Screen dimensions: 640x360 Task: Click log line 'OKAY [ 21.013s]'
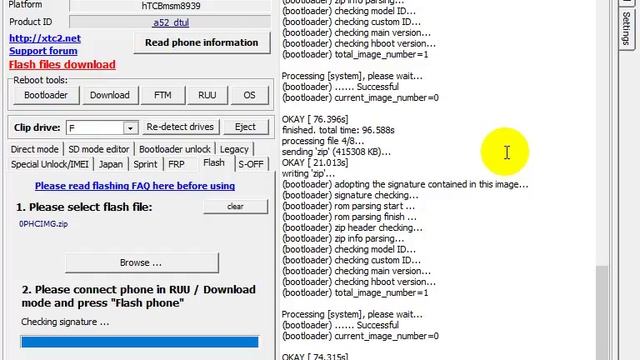pos(315,163)
